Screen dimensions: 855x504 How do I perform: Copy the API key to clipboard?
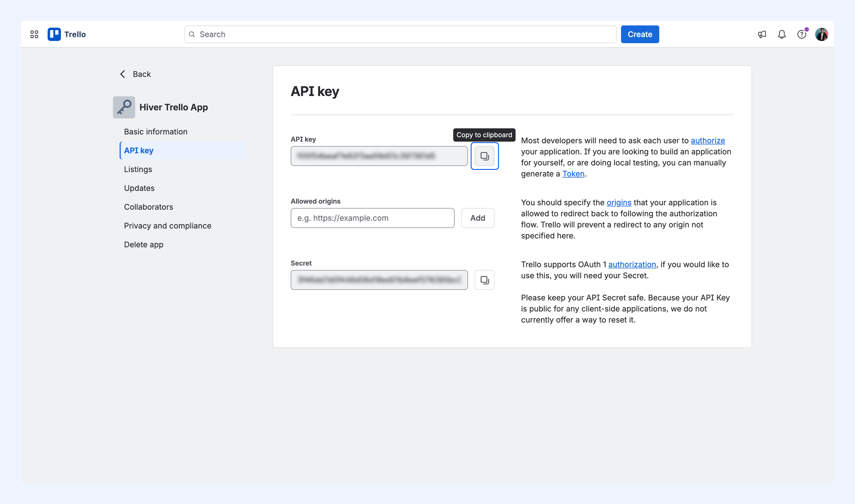click(x=485, y=156)
